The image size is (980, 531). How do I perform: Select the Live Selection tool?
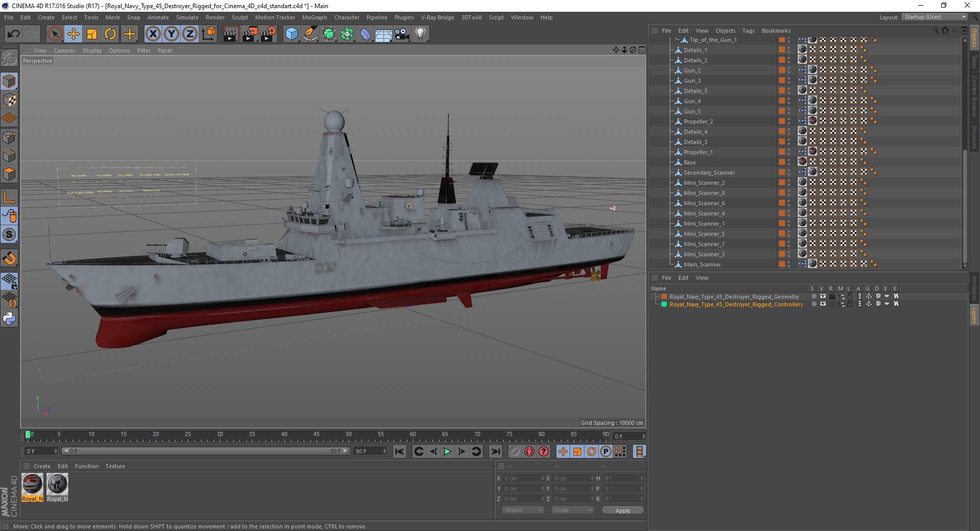tap(55, 34)
